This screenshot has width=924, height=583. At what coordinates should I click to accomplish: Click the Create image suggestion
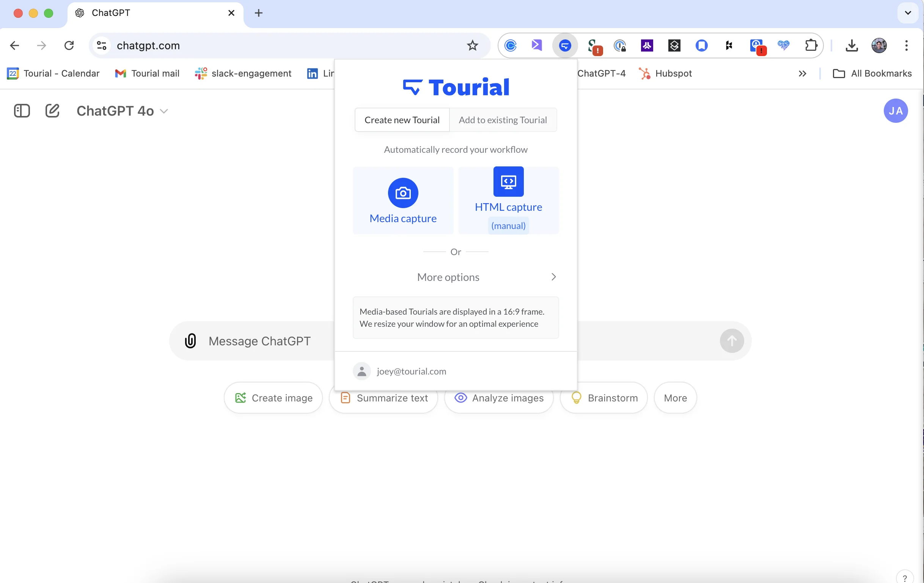[273, 398]
